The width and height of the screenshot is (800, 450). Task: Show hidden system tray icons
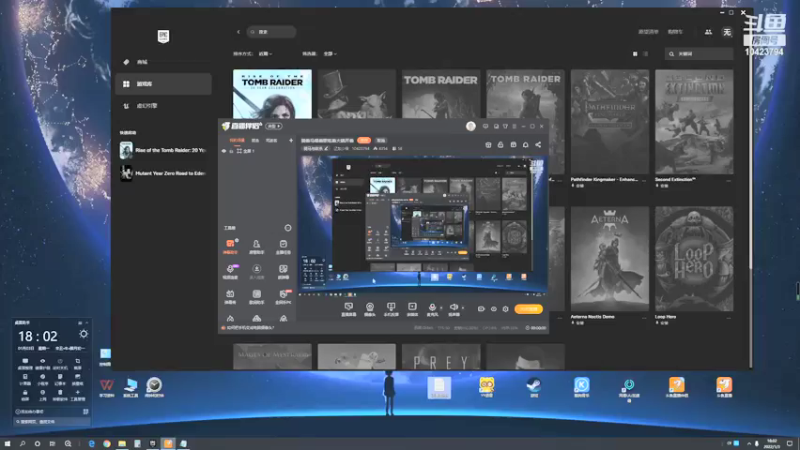coord(749,444)
